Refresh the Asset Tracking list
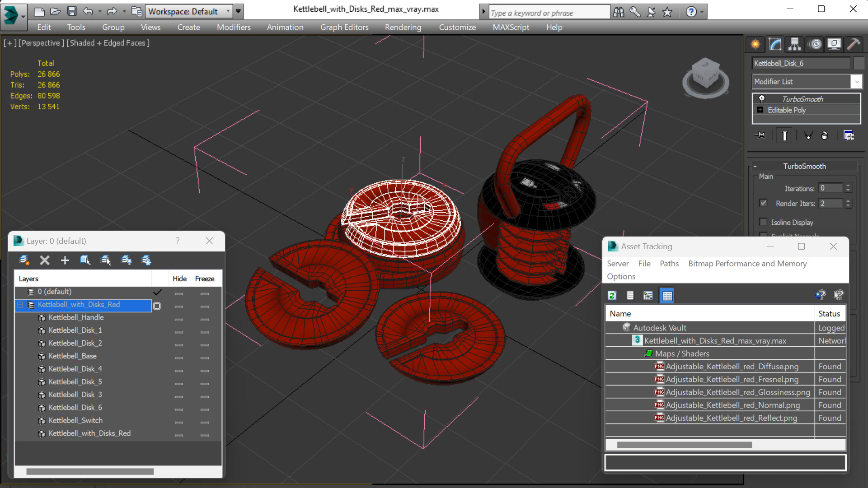Image resolution: width=868 pixels, height=488 pixels. point(612,295)
